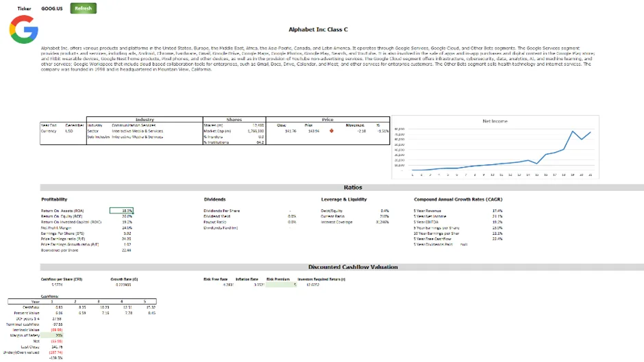
Task: Select the green Risk Premium input cell
Action: coord(282,285)
